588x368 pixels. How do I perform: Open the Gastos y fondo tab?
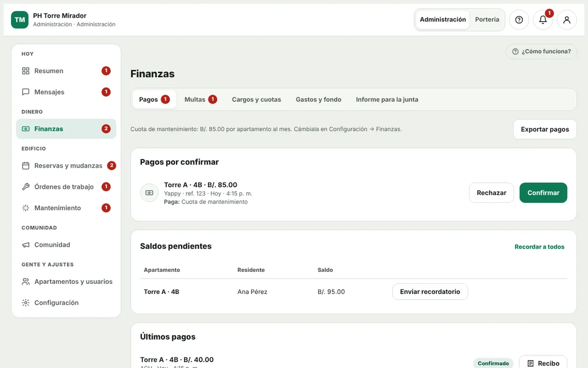(318, 99)
